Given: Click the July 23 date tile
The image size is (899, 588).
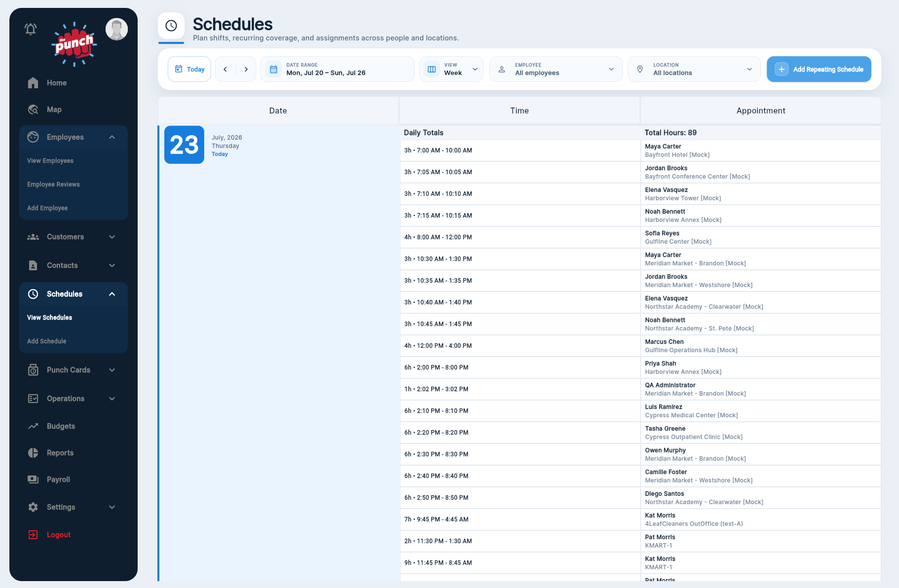Looking at the screenshot, I should 184,145.
